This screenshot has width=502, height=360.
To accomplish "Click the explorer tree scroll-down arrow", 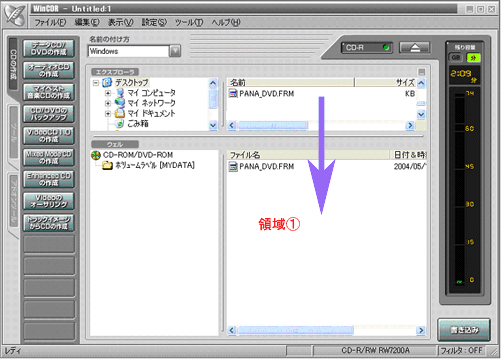I will (x=213, y=125).
